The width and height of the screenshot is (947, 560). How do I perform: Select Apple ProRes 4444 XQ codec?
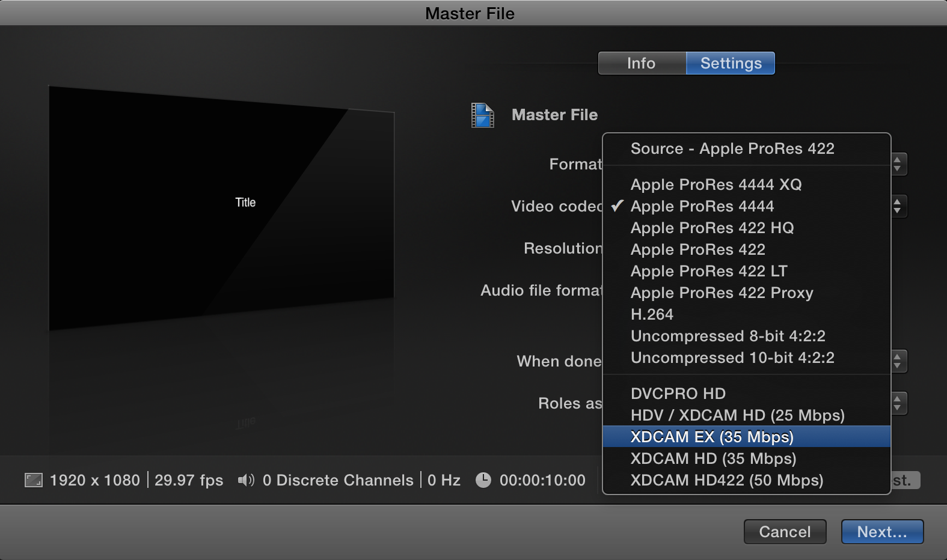[x=746, y=184]
